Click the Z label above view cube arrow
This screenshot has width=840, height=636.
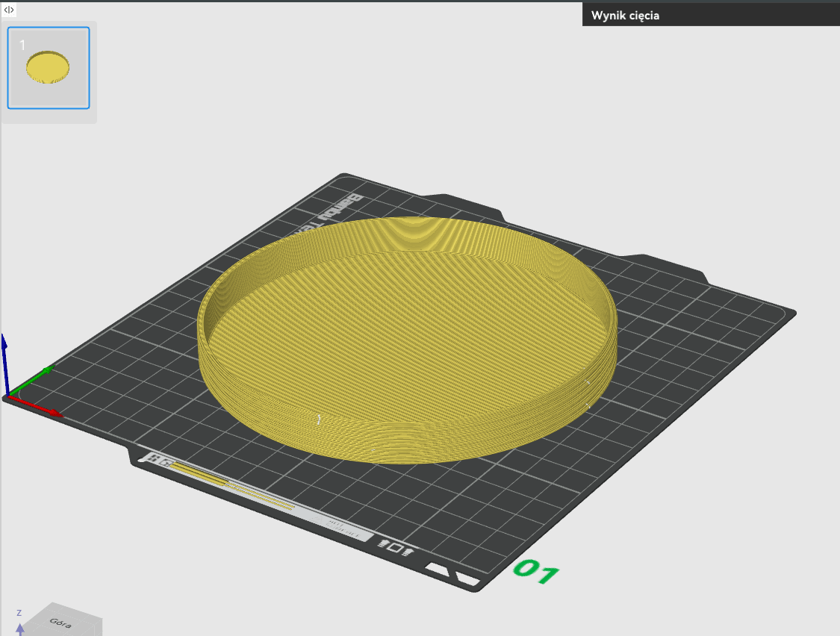pos(19,612)
